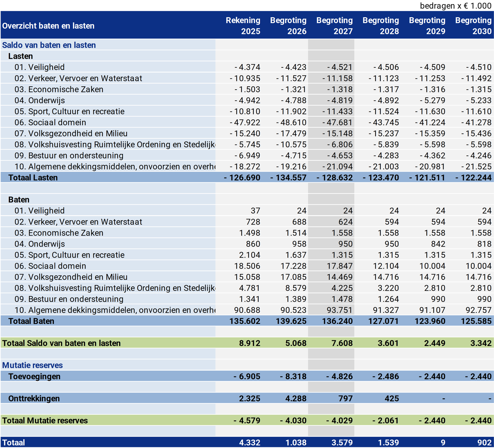
Task: Click the value '- 8.318' in Toevoegingen row
Action: click(293, 376)
